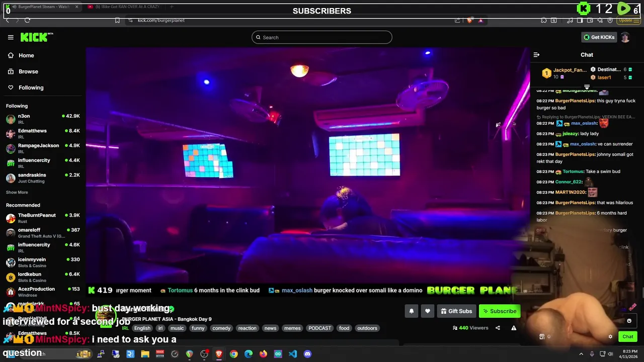This screenshot has height=362, width=644.
Task: Open File Explorer from taskbar
Action: (x=145, y=354)
